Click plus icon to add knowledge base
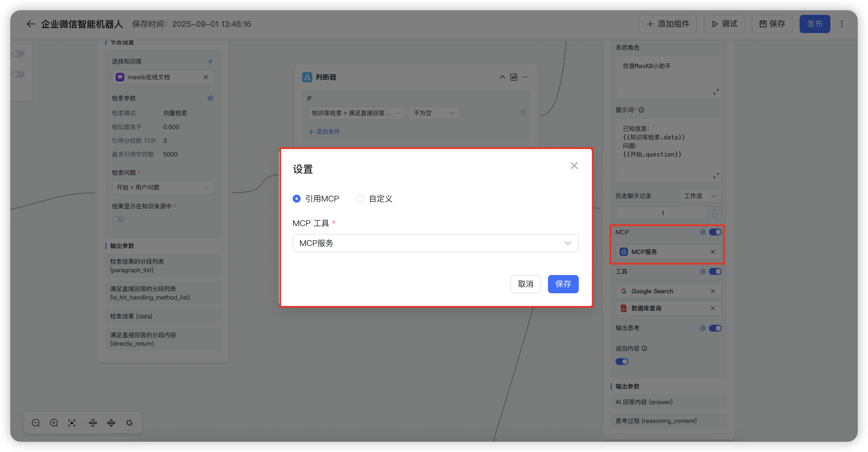868x452 pixels. [210, 61]
